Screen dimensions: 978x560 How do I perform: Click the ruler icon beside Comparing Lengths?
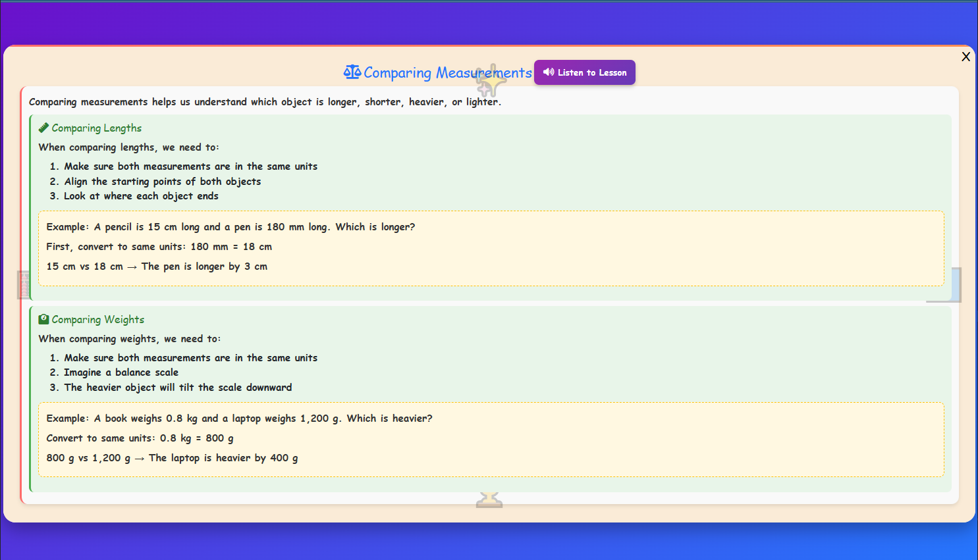pyautogui.click(x=43, y=128)
